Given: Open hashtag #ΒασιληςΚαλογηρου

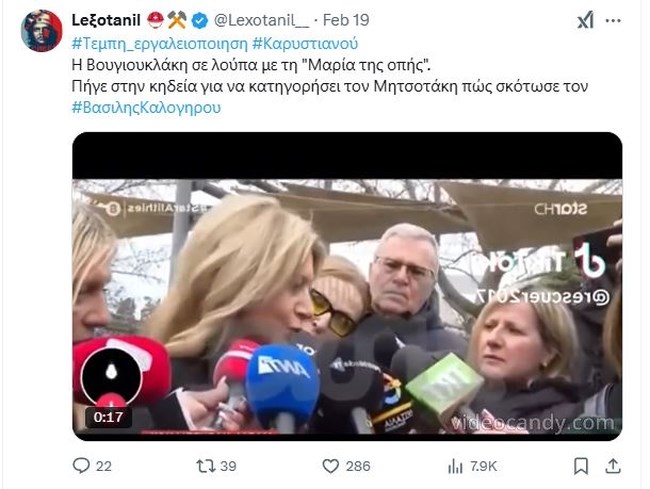Looking at the screenshot, I should coord(146,107).
